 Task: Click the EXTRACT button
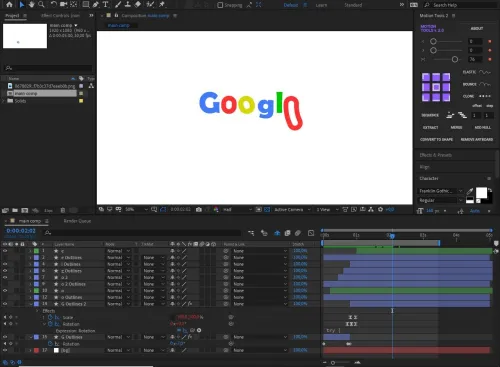tap(430, 127)
